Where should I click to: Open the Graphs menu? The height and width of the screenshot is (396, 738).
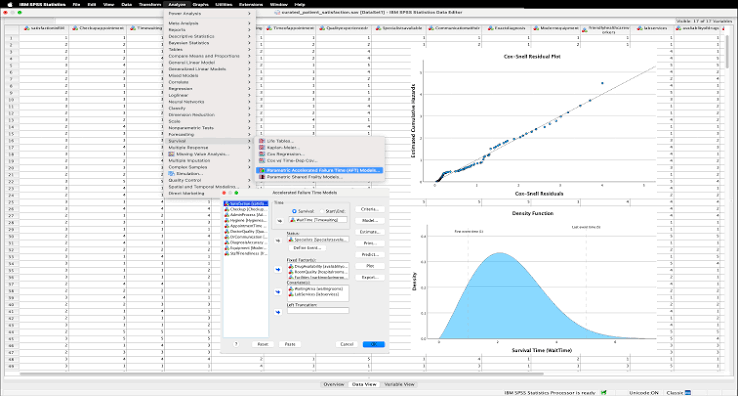[201, 4]
